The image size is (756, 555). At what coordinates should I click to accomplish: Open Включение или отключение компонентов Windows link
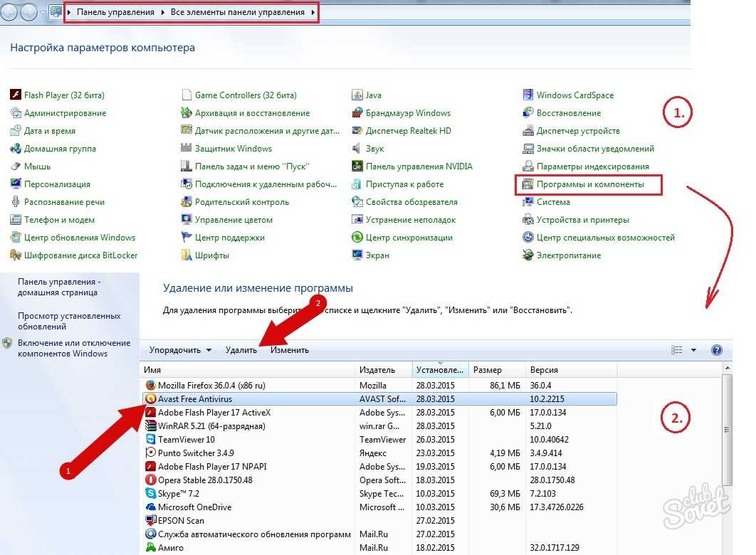pos(74,348)
